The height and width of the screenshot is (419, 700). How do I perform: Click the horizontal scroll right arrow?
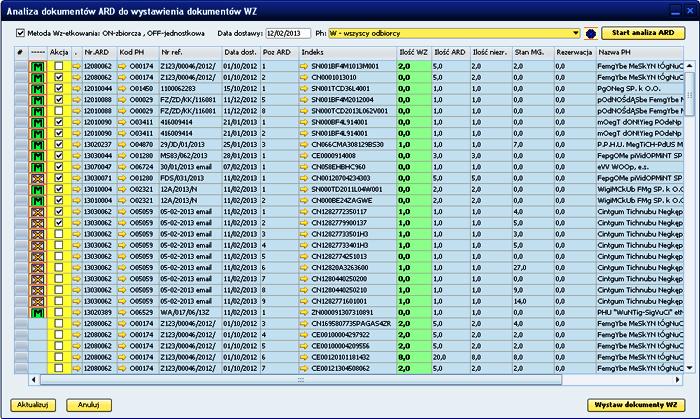677,380
